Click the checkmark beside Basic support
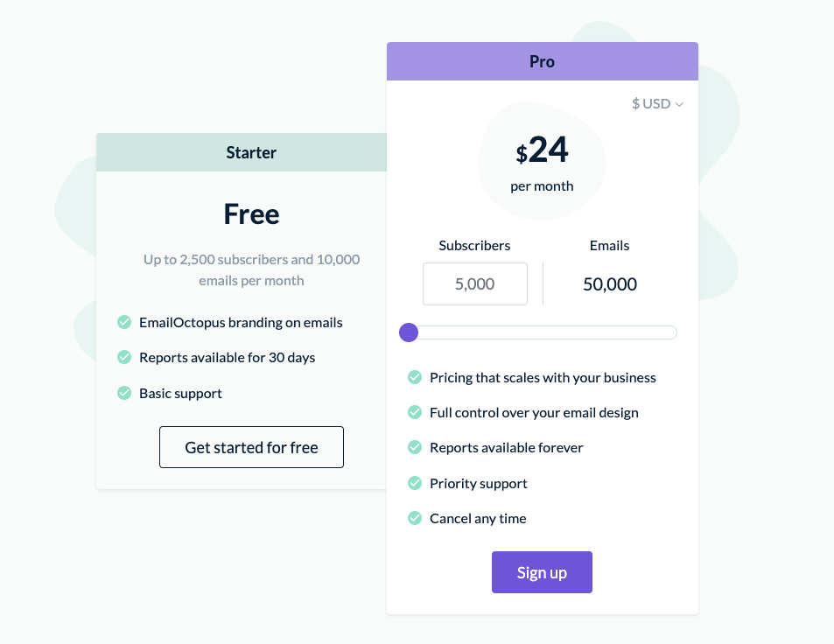Screen dimensions: 834x644 click(123, 393)
